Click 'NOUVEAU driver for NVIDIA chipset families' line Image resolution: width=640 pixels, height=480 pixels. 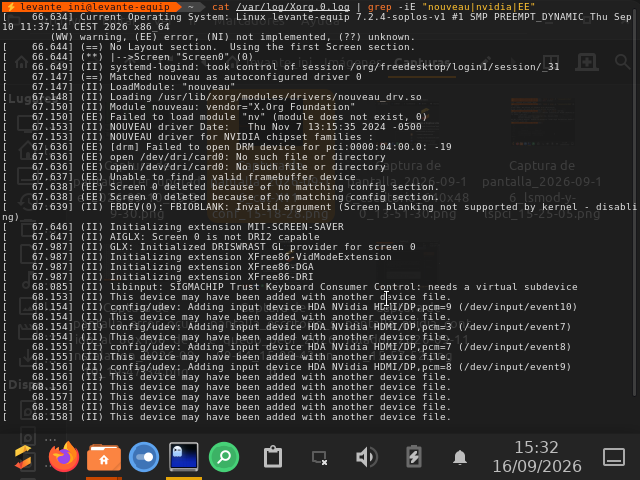(x=188, y=137)
